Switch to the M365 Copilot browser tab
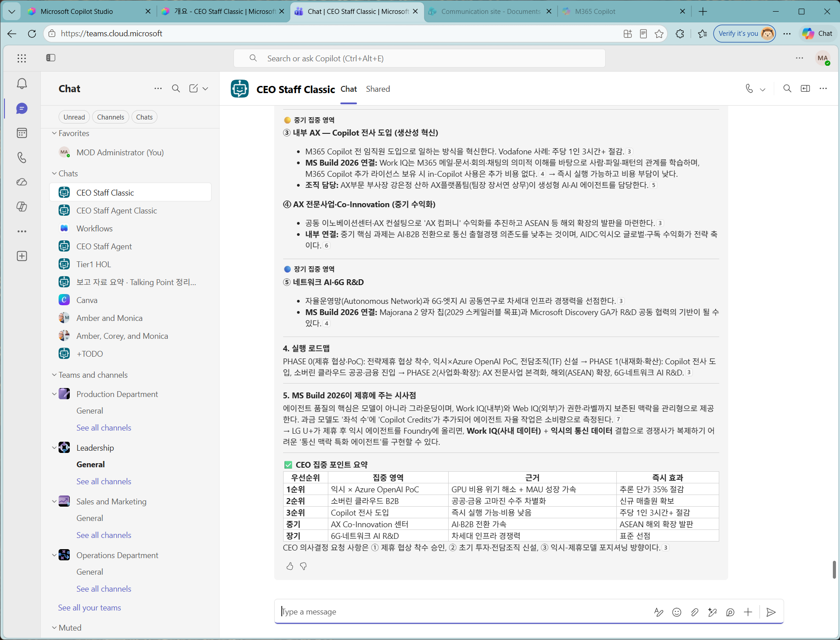 coord(624,12)
